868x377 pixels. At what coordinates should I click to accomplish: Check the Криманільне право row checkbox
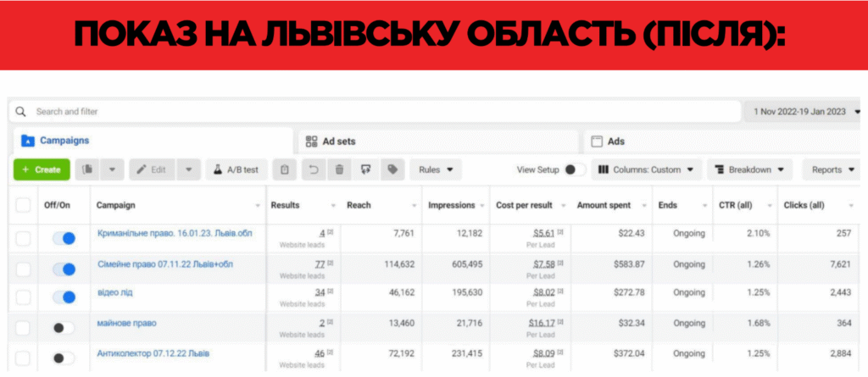coord(23,239)
